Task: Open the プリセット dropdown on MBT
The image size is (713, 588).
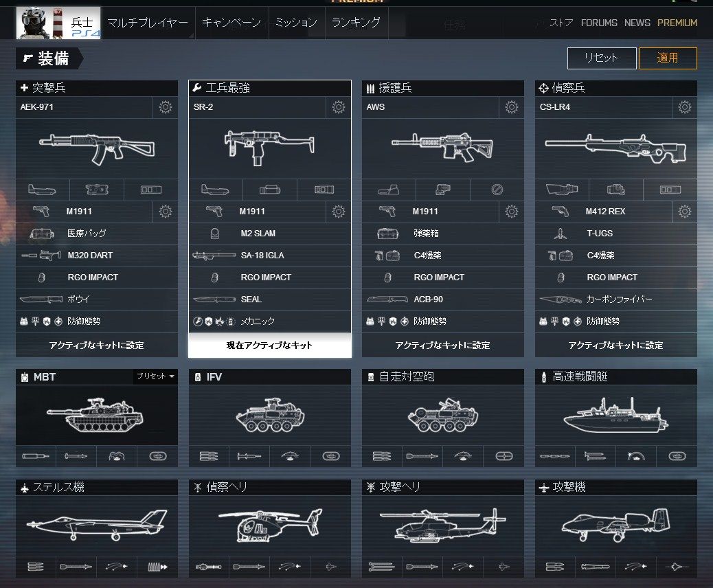Action: click(x=155, y=376)
